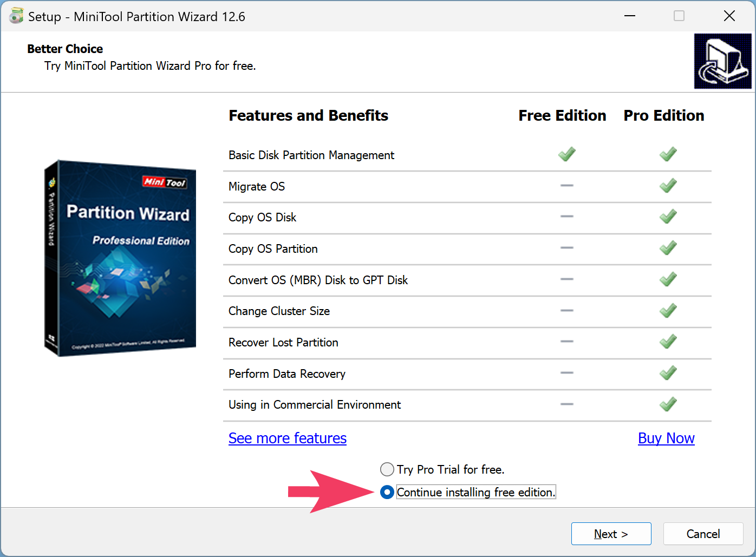This screenshot has width=756, height=557.
Task: Click Pro checkmark for Convert OS (MBR) Disk row
Action: pyautogui.click(x=668, y=279)
